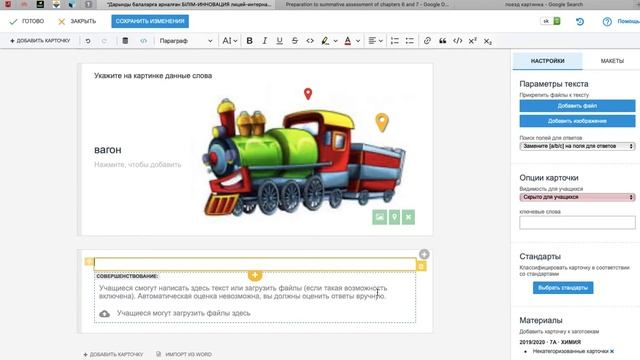This screenshot has height=360, width=640.
Task: Insert a bulleted list
Action: (409, 41)
